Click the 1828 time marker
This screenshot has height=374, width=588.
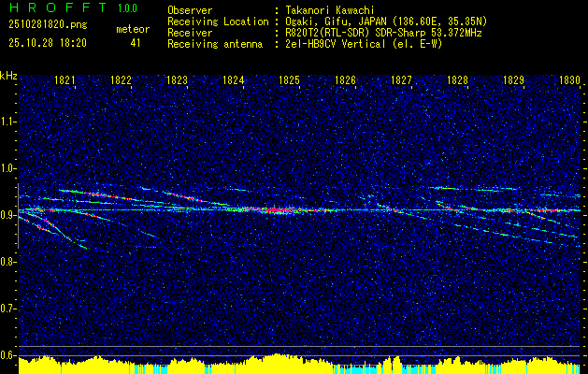point(457,80)
